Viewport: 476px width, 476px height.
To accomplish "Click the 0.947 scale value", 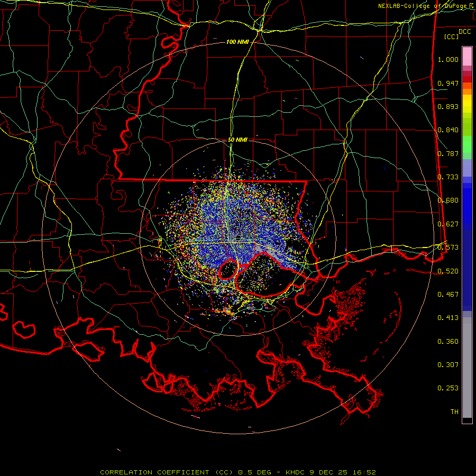I will (448, 83).
